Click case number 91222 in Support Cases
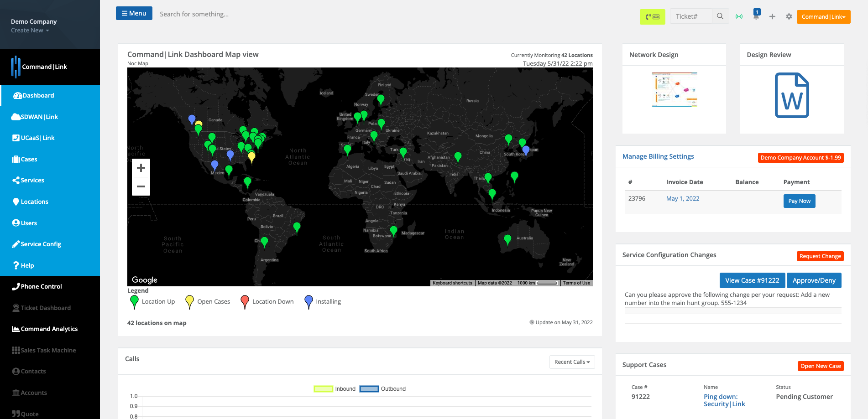 [641, 397]
